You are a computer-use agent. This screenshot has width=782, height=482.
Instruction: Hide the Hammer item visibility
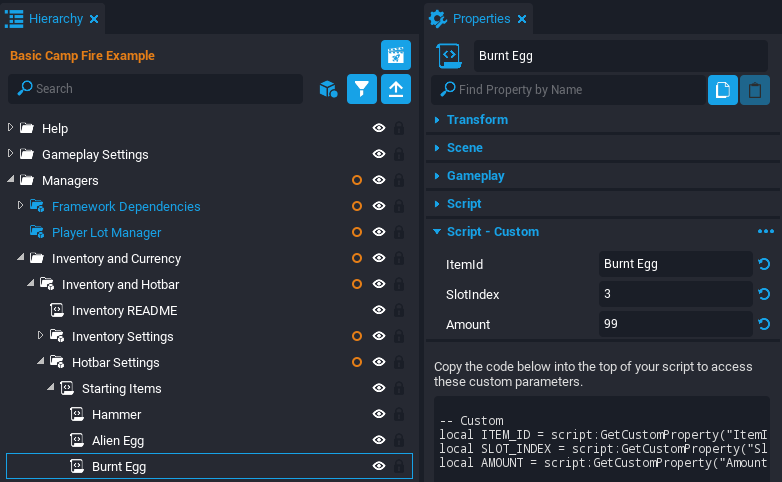coord(379,414)
